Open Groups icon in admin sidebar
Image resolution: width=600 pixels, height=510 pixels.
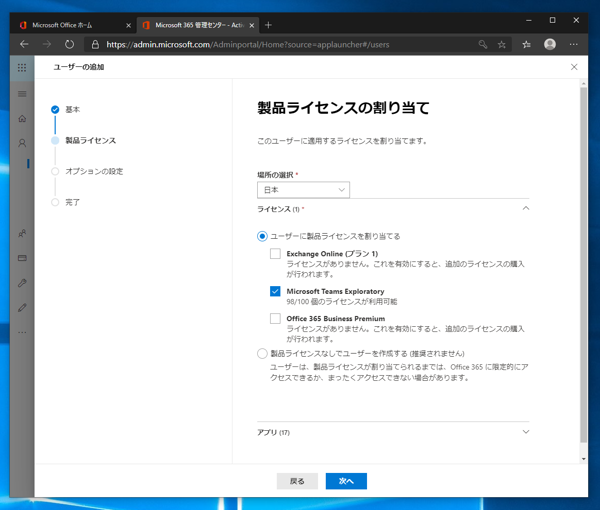[22, 233]
